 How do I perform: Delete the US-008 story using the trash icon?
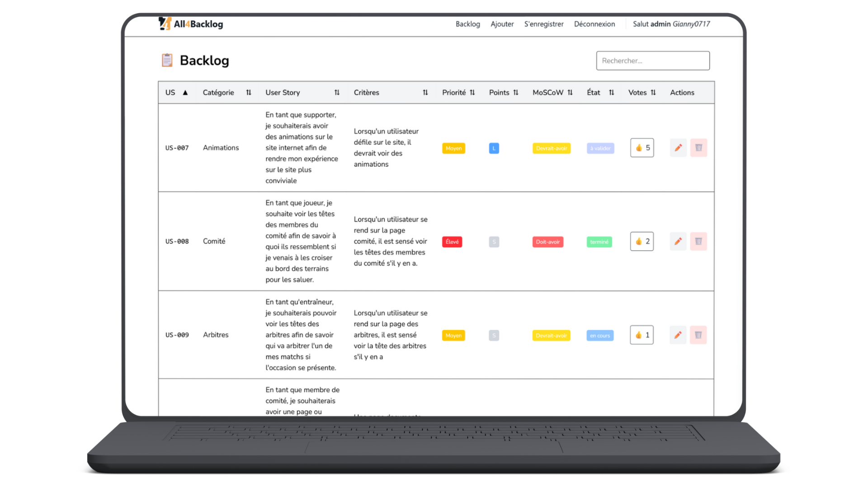pyautogui.click(x=698, y=241)
